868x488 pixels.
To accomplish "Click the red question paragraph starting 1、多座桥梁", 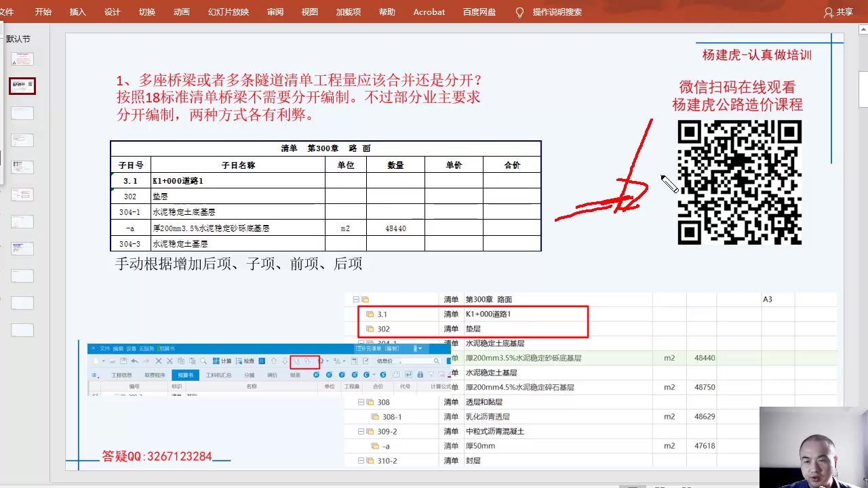I will coord(300,98).
